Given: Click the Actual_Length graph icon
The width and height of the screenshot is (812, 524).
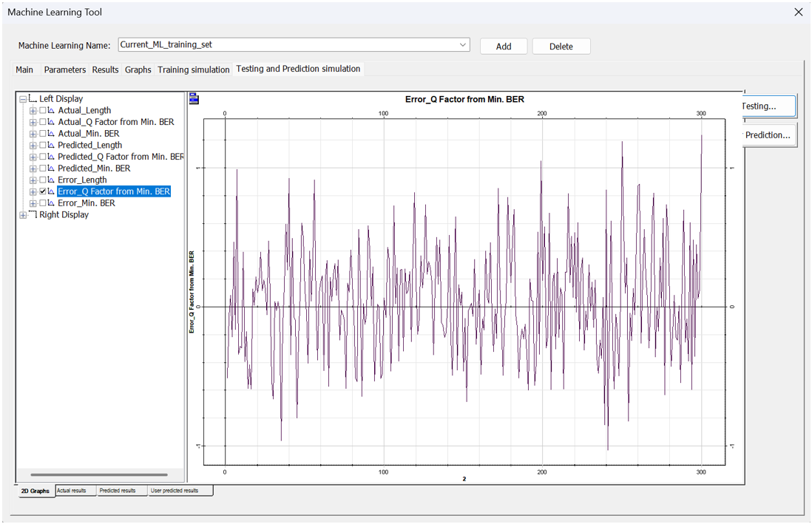Looking at the screenshot, I should click(x=52, y=111).
